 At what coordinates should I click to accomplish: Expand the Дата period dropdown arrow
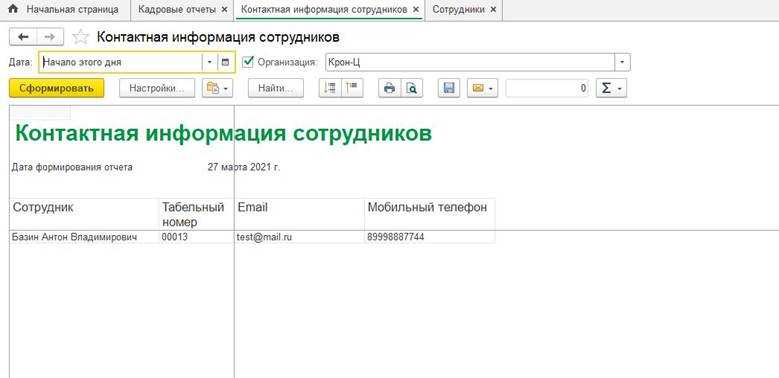(210, 63)
